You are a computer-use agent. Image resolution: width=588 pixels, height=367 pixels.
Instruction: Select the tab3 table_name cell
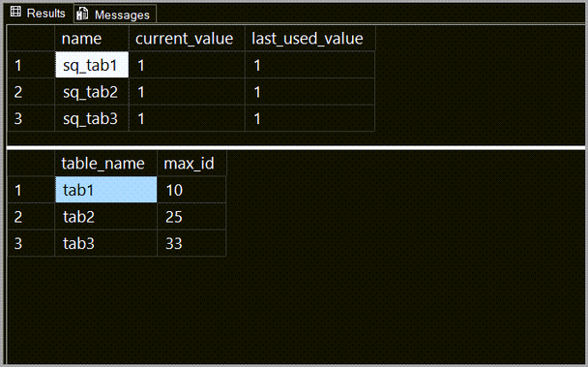pos(105,243)
